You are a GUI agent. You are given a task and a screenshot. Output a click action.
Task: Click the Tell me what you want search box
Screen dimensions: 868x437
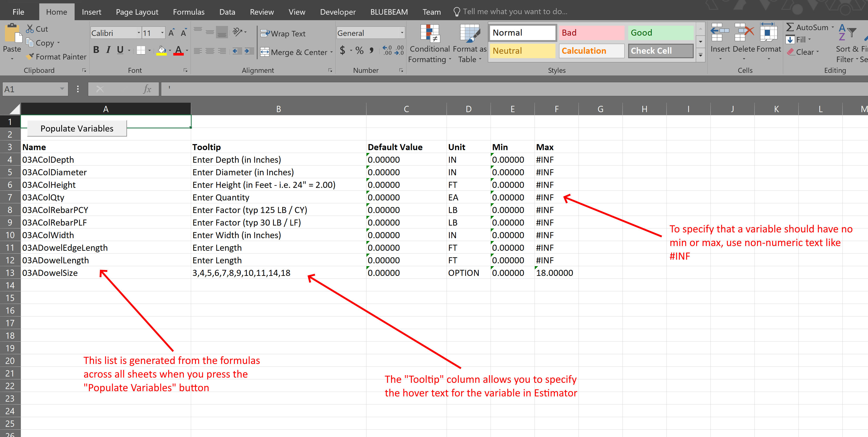(510, 12)
